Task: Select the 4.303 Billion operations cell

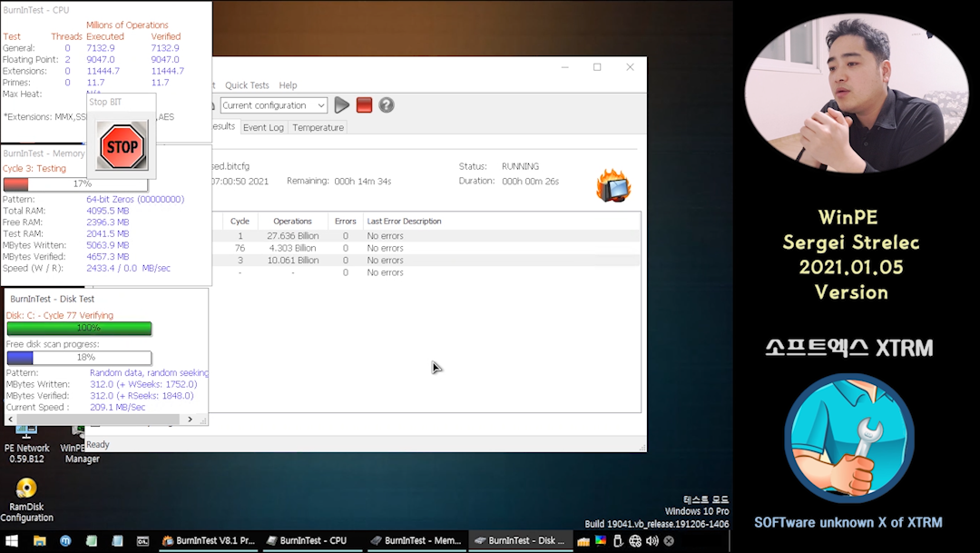Action: pos(292,248)
